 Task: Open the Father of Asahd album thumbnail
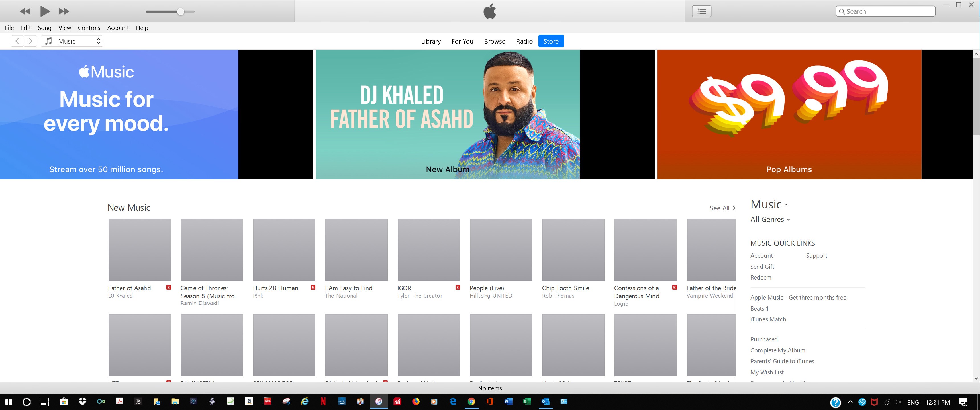click(139, 249)
